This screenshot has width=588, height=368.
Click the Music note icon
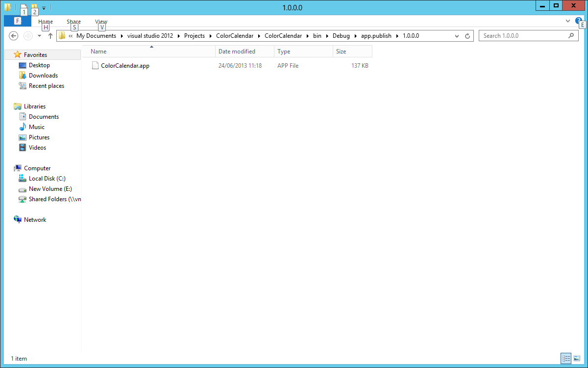23,127
